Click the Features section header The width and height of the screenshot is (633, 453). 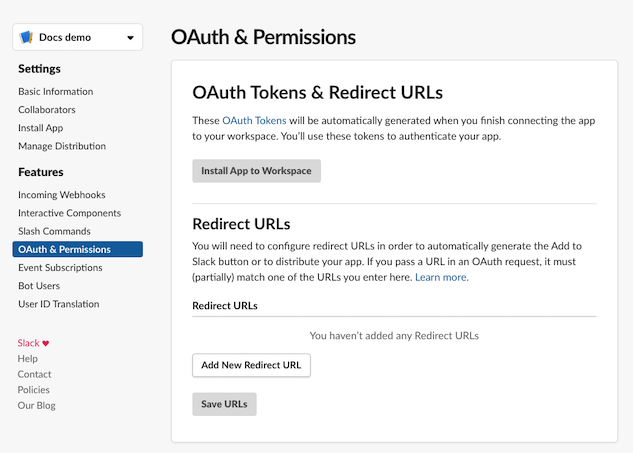tap(41, 172)
